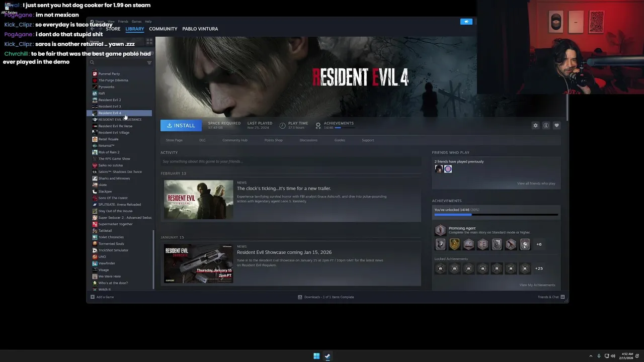The width and height of the screenshot is (644, 362).
Task: Click the achievements trophy gear icon
Action: tap(318, 125)
